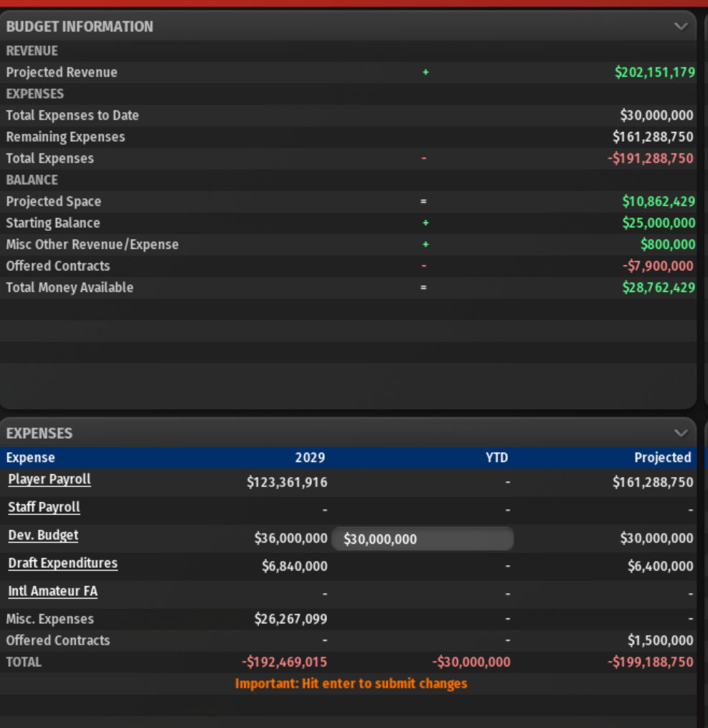Select the Starting Balance row label
The image size is (708, 728).
(53, 223)
